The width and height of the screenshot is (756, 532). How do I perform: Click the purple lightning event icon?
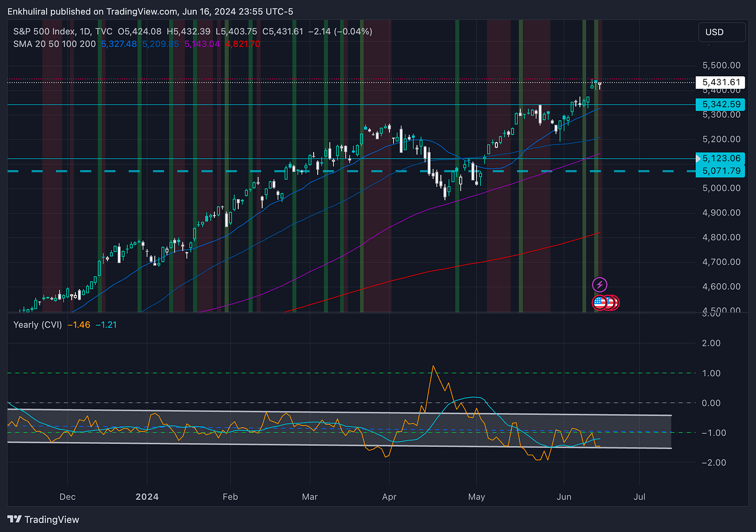pos(599,284)
